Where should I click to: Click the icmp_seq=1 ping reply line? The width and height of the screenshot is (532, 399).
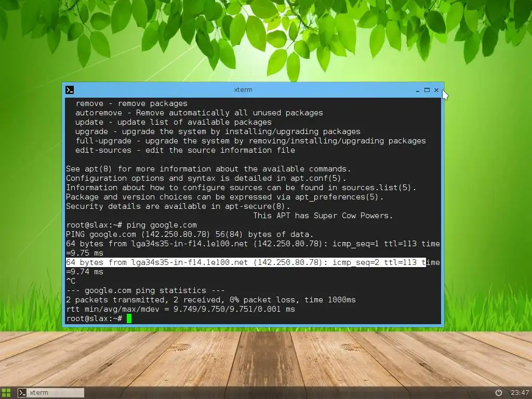253,244
